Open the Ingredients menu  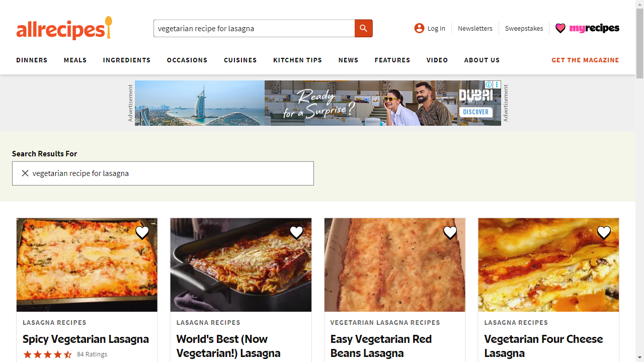point(127,60)
